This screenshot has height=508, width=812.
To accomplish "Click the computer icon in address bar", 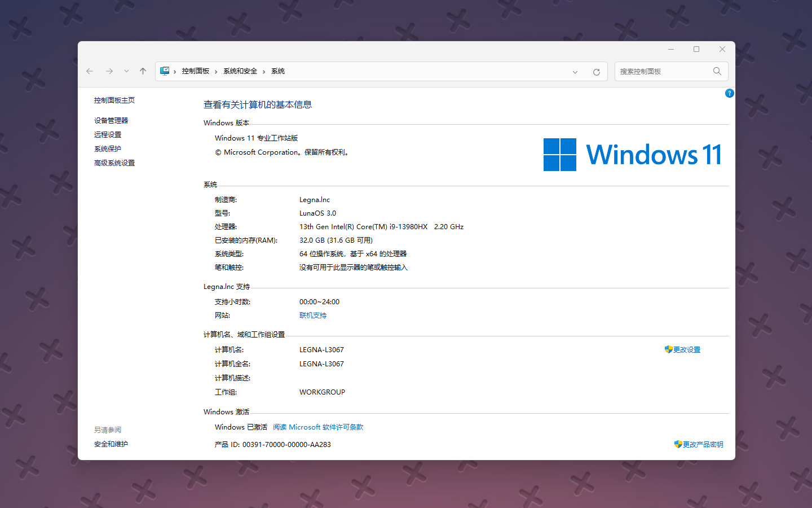I will tap(165, 71).
